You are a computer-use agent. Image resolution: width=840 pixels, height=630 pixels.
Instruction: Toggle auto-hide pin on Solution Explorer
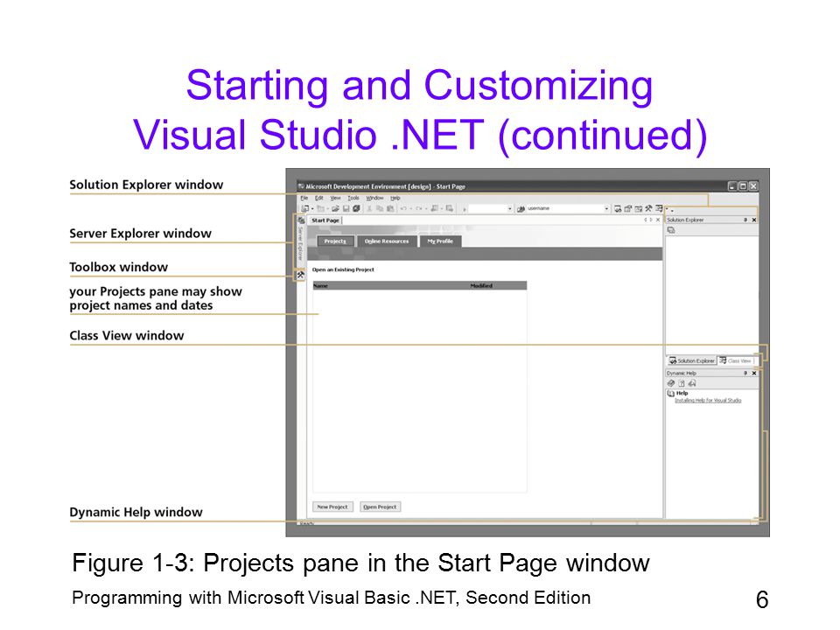pyautogui.click(x=745, y=220)
